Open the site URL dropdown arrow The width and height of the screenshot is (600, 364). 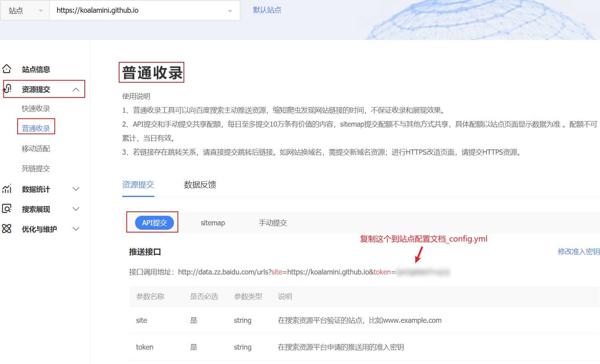click(x=230, y=11)
